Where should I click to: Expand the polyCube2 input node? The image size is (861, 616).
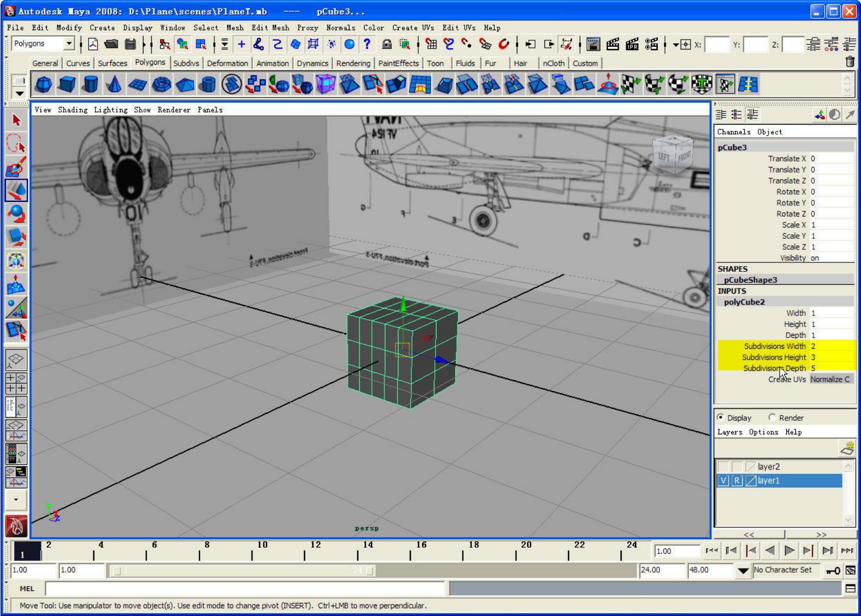(x=744, y=301)
